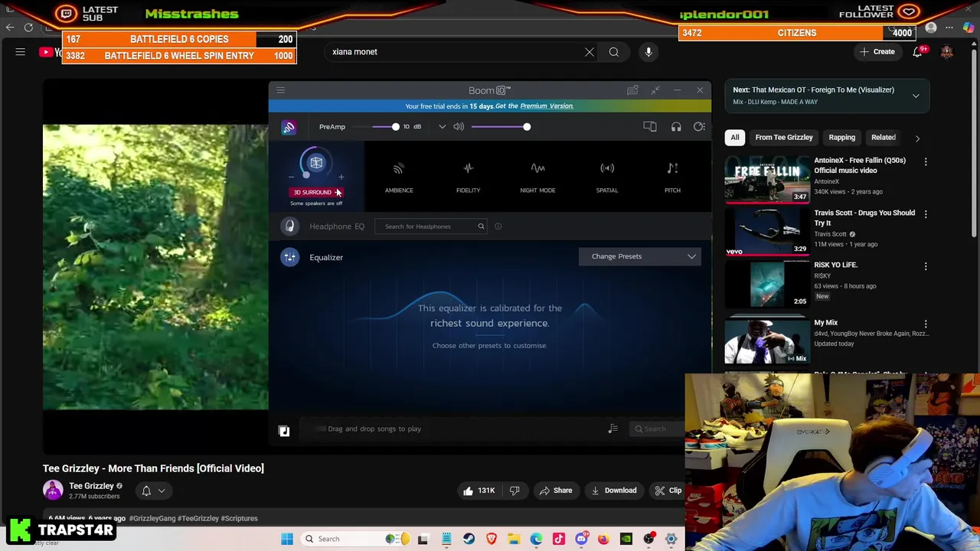This screenshot has width=980, height=551.
Task: Open options for My Mix
Action: [926, 324]
